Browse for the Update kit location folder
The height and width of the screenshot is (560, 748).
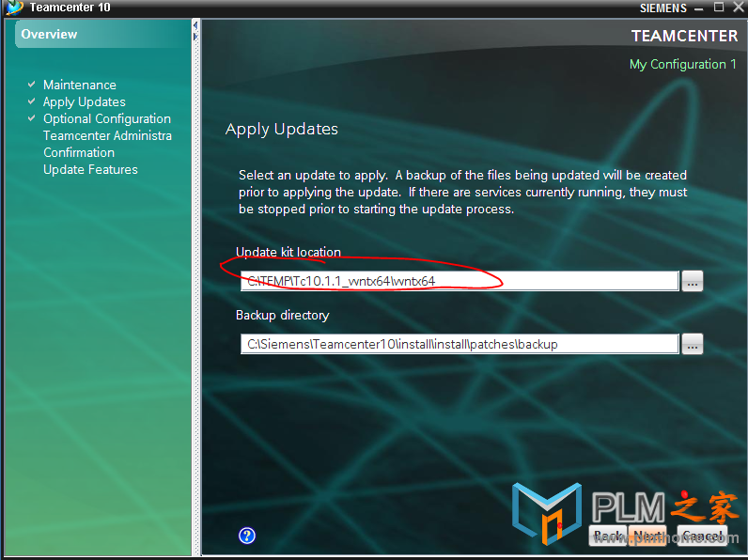pyautogui.click(x=693, y=281)
